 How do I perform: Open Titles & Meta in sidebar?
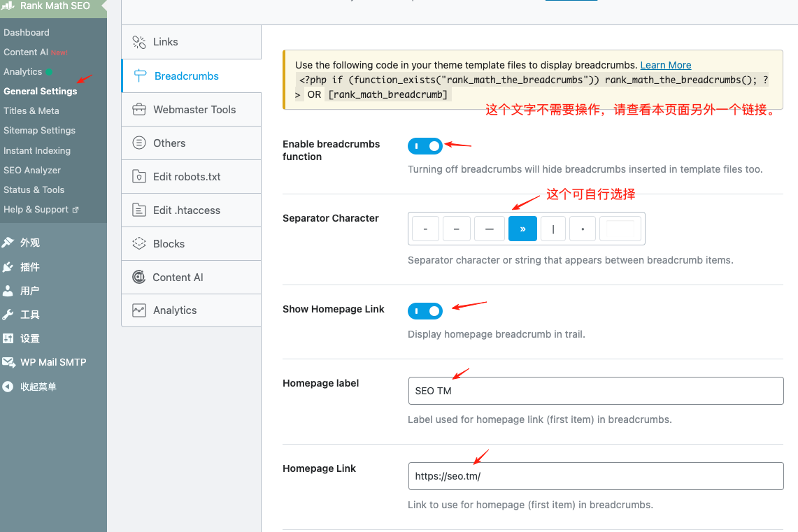coord(31,110)
